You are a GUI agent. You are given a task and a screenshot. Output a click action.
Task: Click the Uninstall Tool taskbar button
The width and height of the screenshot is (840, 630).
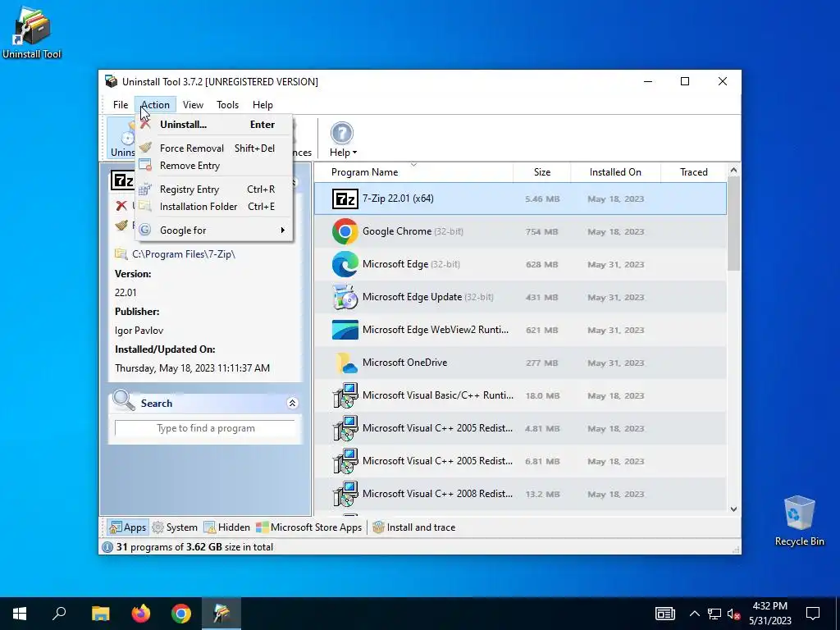point(221,614)
